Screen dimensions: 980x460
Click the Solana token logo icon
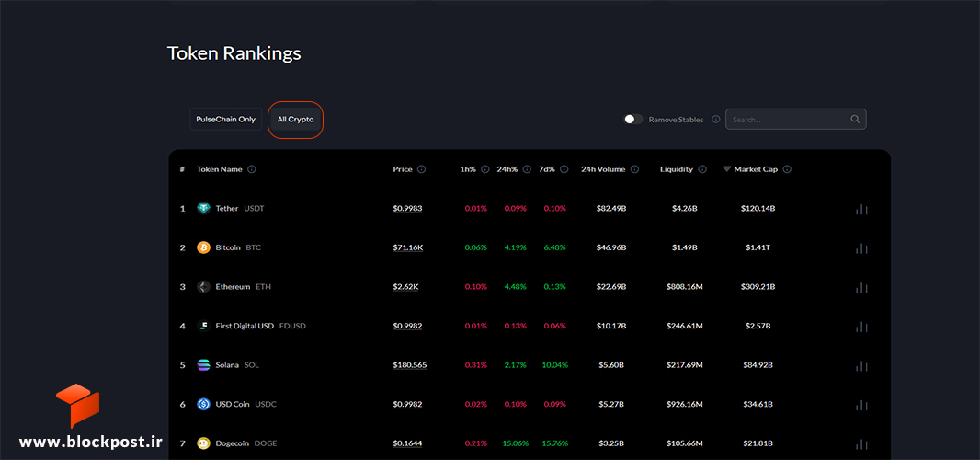coord(204,365)
